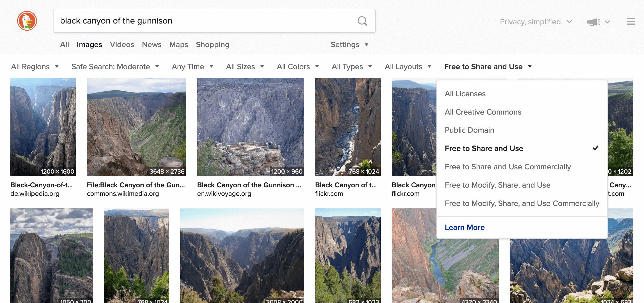Click the Settings dropdown arrow
This screenshot has height=303, width=644.
tap(367, 45)
